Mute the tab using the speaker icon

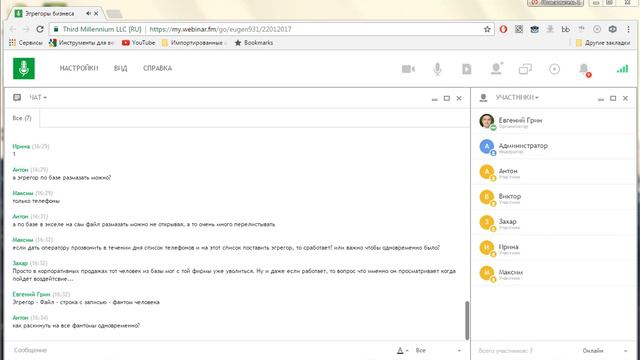(x=88, y=13)
